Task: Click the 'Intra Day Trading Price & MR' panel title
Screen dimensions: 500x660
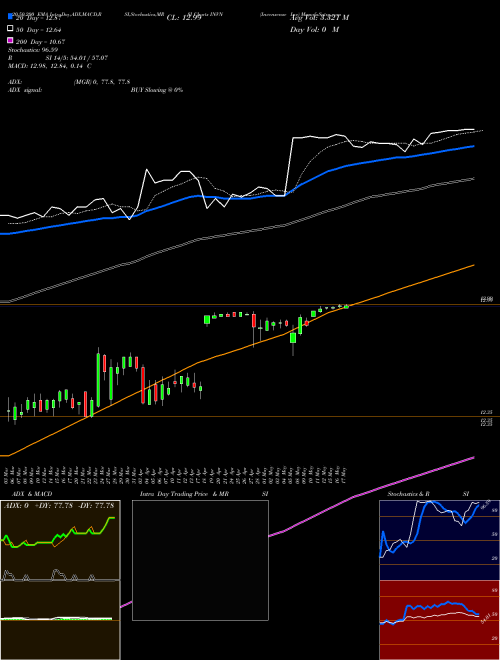Action: (184, 494)
